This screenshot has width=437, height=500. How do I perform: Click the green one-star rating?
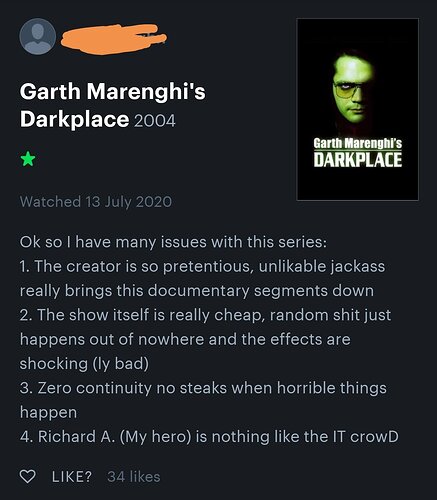28,159
